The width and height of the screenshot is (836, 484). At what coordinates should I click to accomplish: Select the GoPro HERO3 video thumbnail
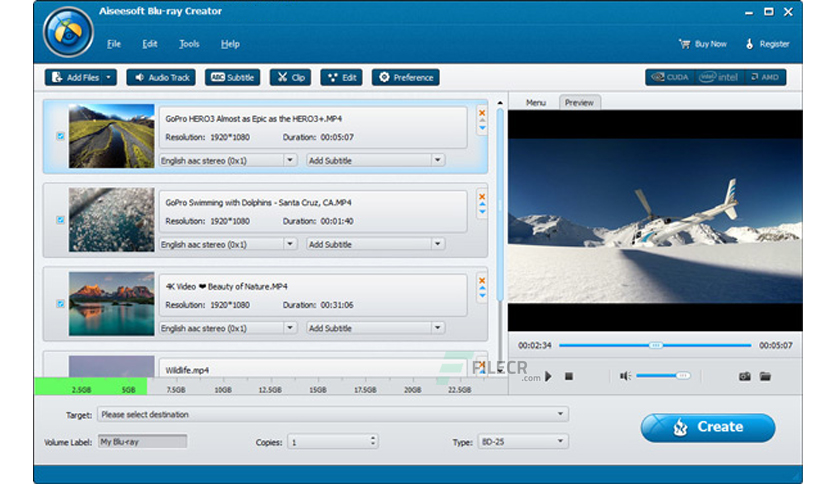[111, 136]
